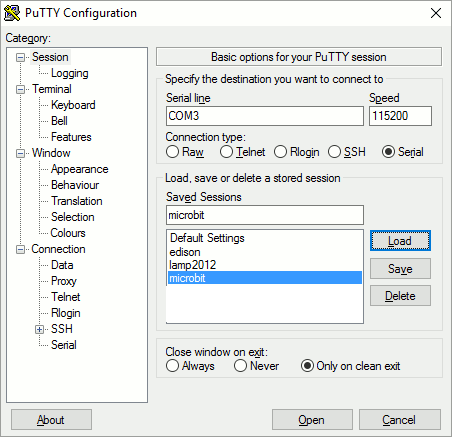Open the Translation category

pyautogui.click(x=77, y=201)
